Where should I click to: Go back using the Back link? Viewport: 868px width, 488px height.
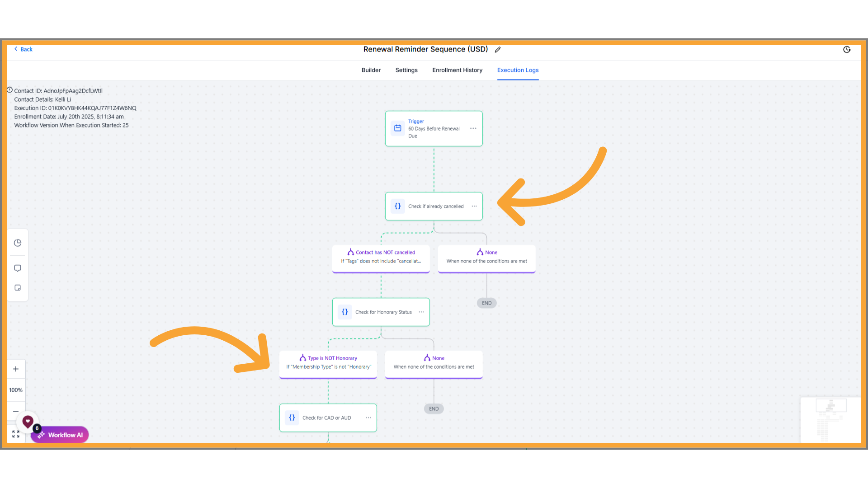[x=23, y=49]
